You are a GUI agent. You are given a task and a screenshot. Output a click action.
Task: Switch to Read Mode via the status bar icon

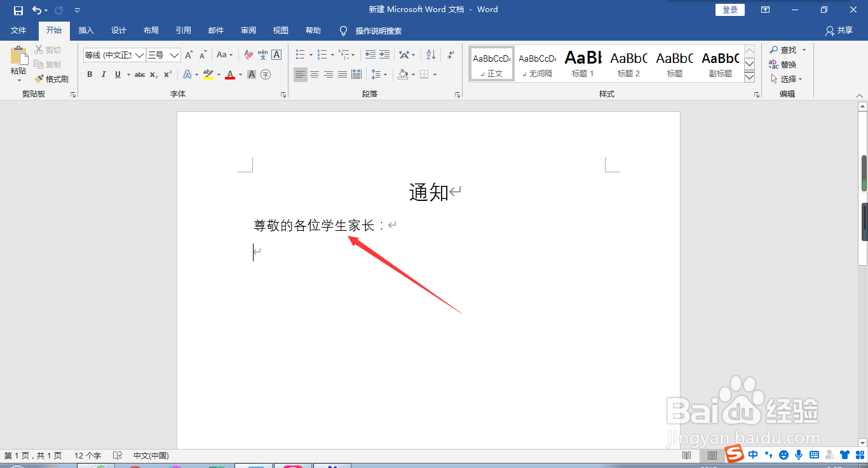pyautogui.click(x=686, y=456)
